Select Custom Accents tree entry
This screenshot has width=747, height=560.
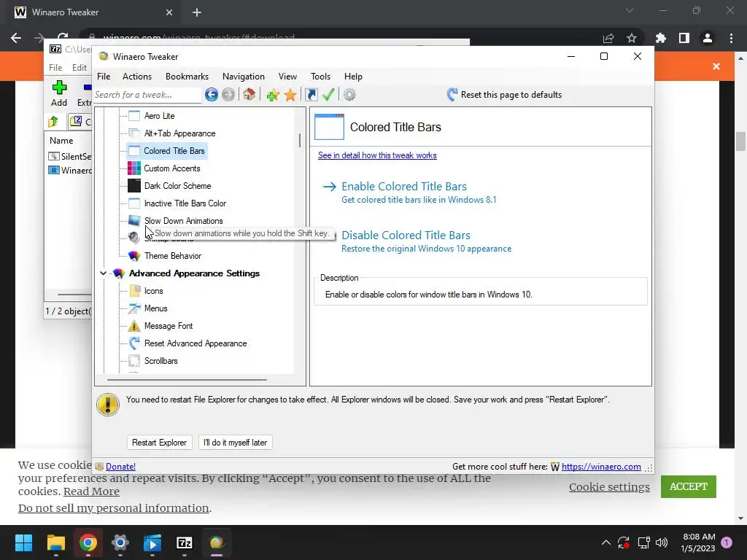(x=172, y=168)
